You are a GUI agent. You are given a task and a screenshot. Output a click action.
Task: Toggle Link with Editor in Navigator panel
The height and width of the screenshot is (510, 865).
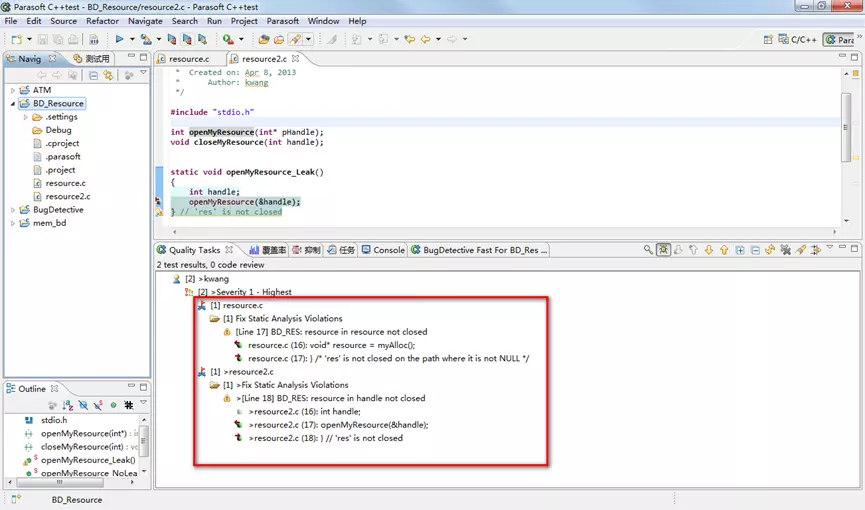coord(107,75)
